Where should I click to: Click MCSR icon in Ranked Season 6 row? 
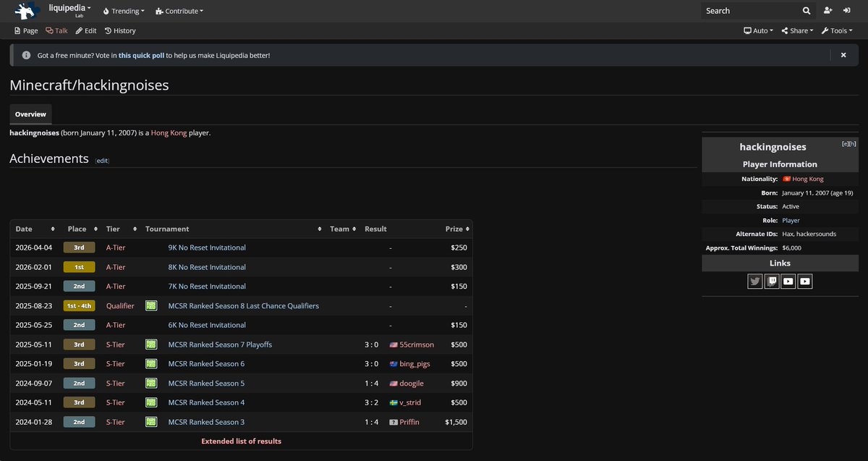coord(151,364)
